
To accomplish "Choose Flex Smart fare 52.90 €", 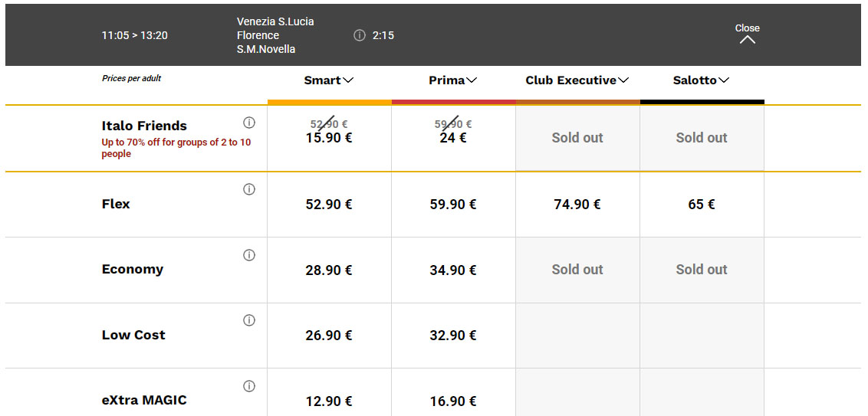I will [x=330, y=205].
